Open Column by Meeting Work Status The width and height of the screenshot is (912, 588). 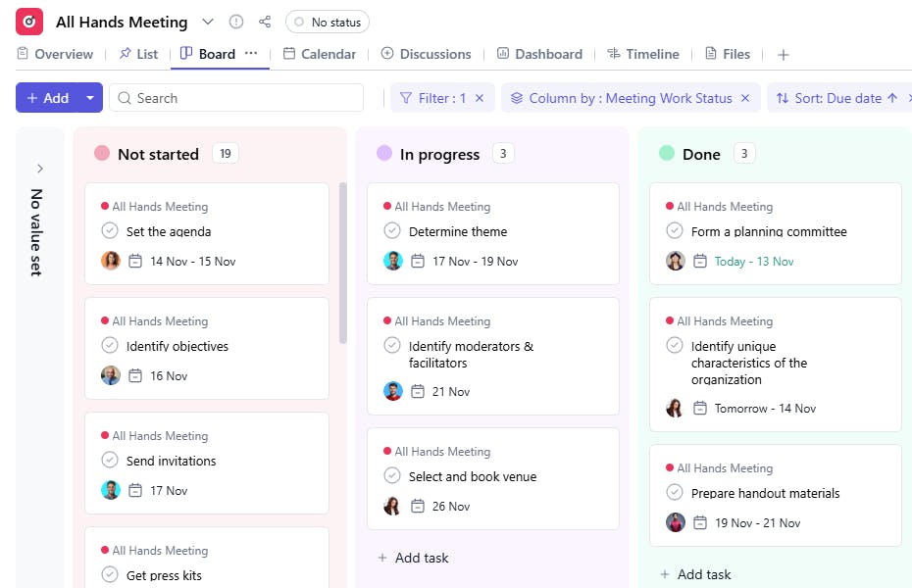[621, 98]
